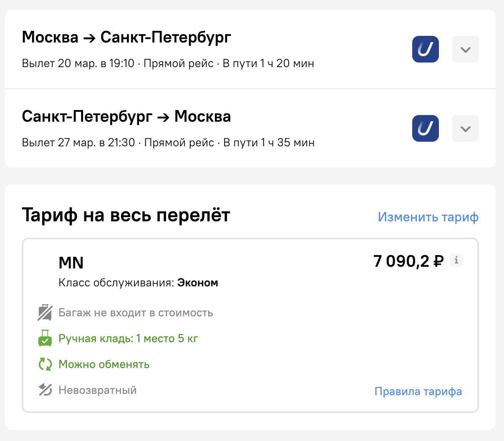Open the Правила тарифа link
Screen dimensions: 504x441
(x=418, y=391)
